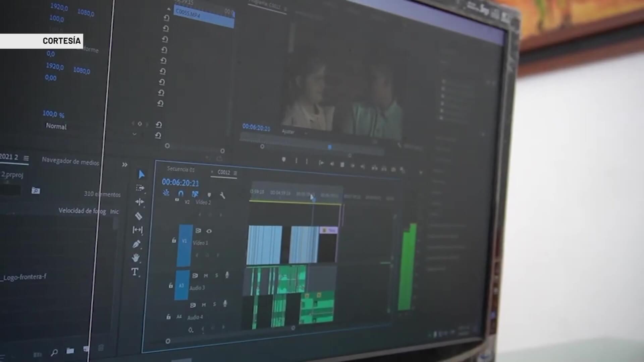Open timeline wrench display settings
This screenshot has height=362, width=644.
[222, 195]
